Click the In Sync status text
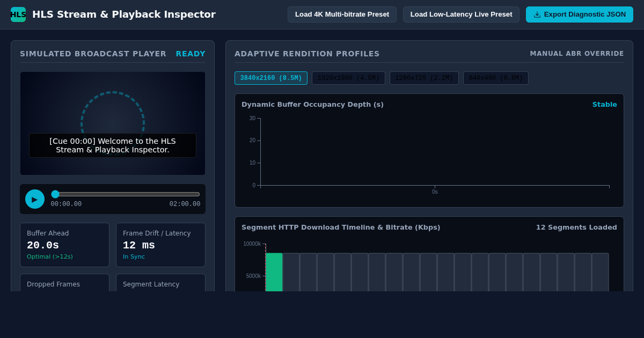Image resolution: width=644 pixels, height=338 pixels. (x=134, y=257)
